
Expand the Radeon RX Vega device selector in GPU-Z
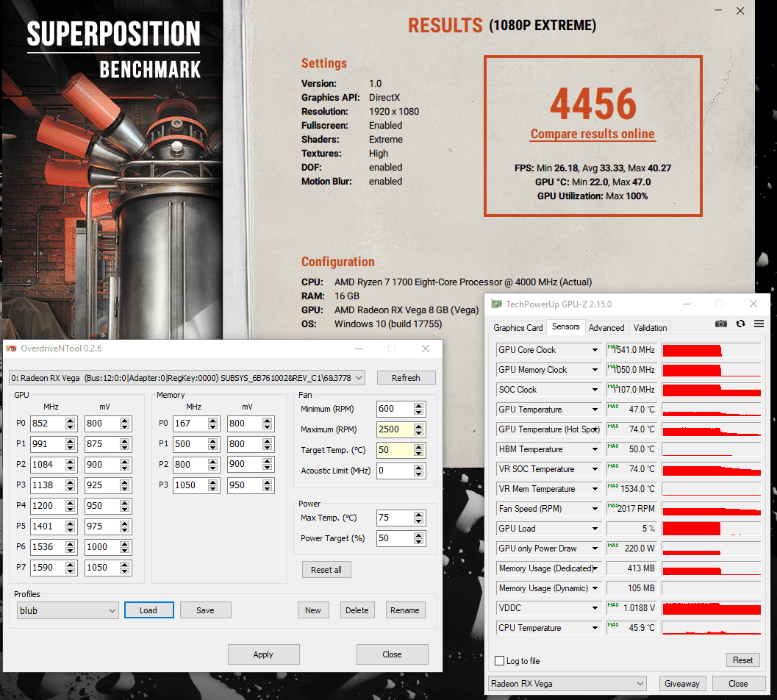pos(567,684)
